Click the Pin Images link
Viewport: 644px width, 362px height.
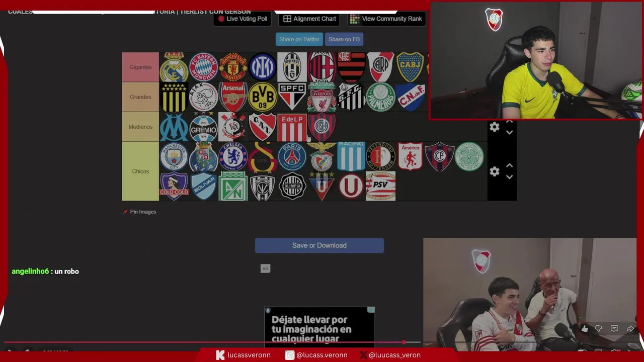click(x=140, y=212)
